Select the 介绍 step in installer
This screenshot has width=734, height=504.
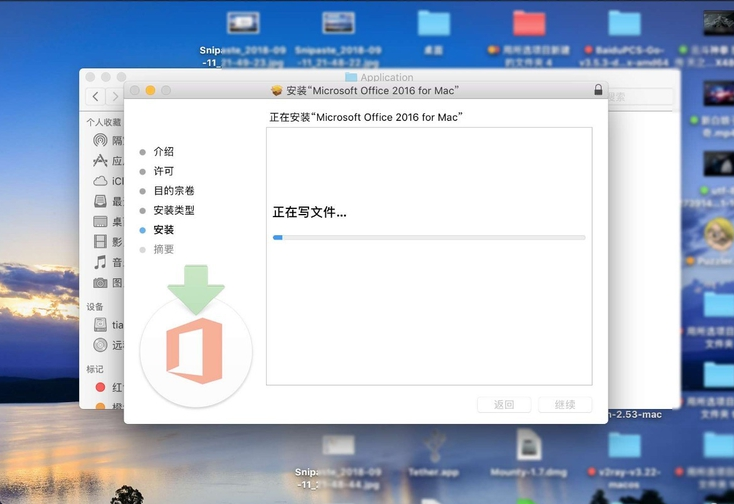coord(163,151)
